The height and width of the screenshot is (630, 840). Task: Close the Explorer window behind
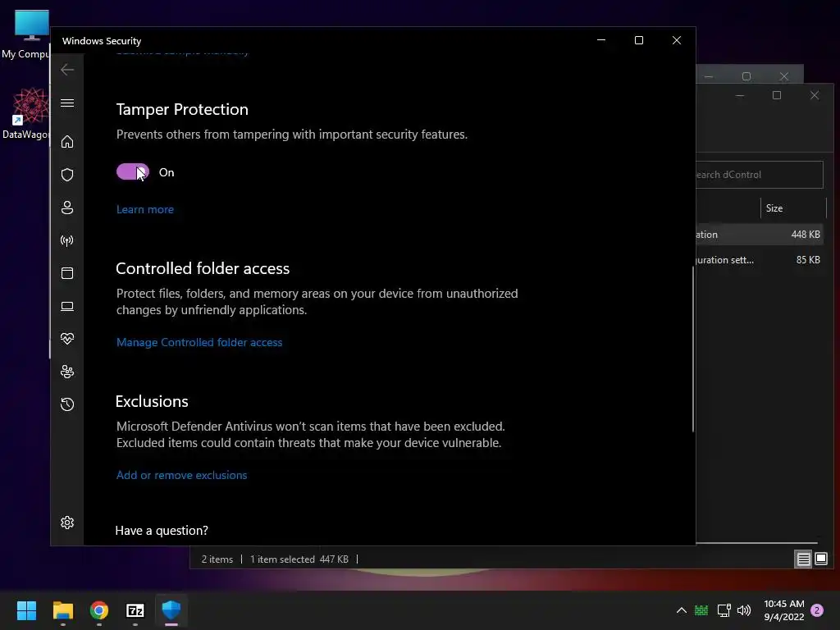[815, 95]
